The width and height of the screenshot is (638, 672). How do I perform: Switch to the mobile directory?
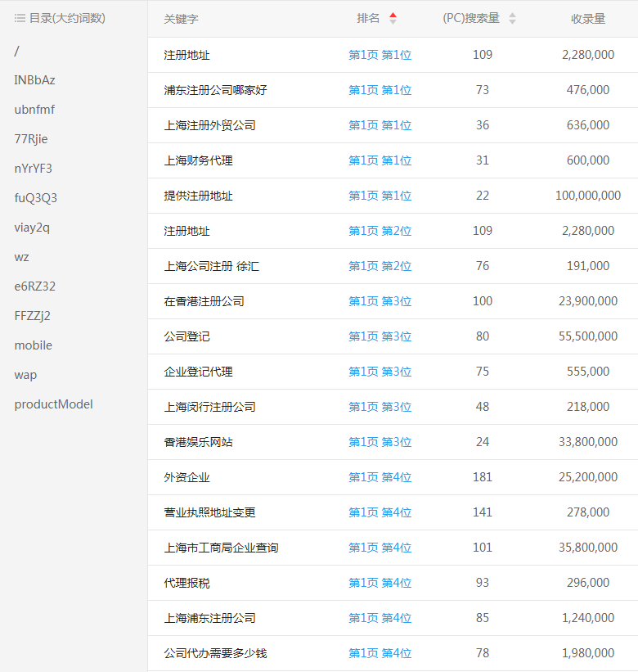(x=33, y=345)
